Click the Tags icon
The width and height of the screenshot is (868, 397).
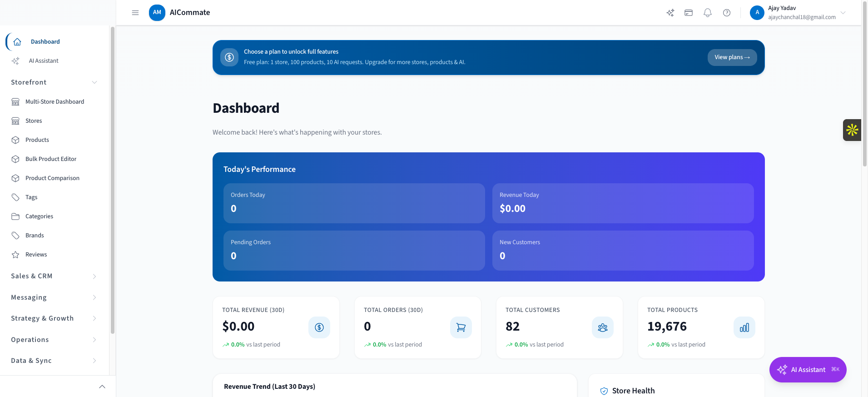[x=15, y=197]
